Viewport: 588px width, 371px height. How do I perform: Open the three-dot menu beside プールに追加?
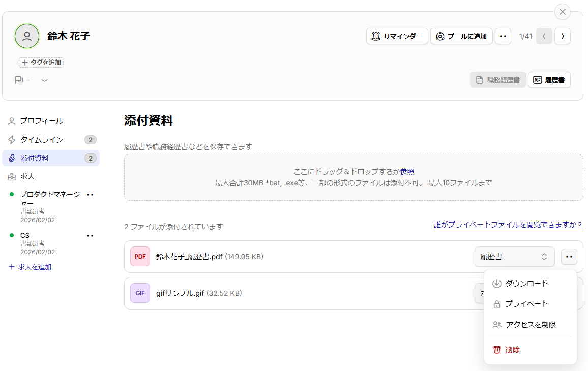coord(503,36)
